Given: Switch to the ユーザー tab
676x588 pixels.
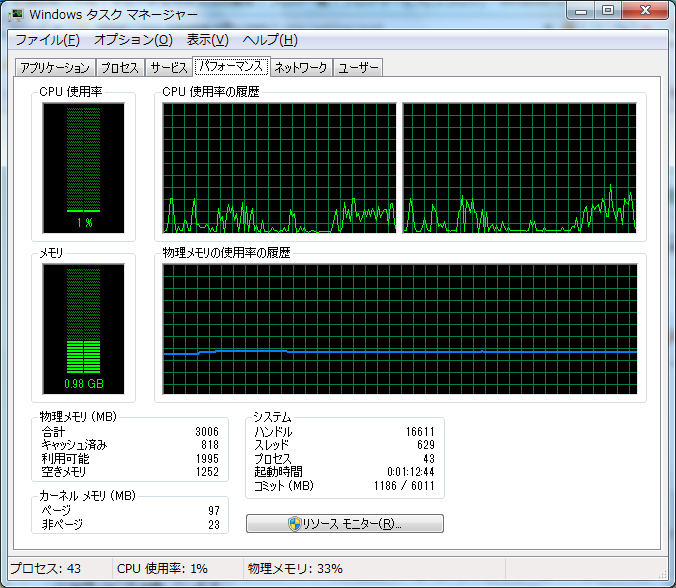Looking at the screenshot, I should 358,68.
